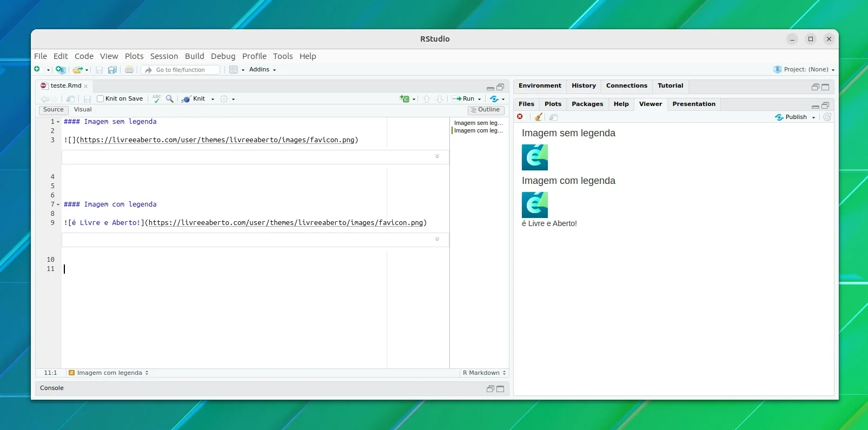The image size is (868, 430).
Task: Click the Save All documents icon
Action: pos(112,70)
